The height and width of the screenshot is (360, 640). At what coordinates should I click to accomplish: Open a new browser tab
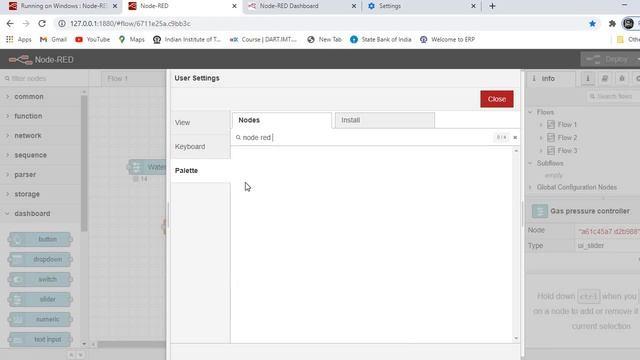click(x=492, y=6)
